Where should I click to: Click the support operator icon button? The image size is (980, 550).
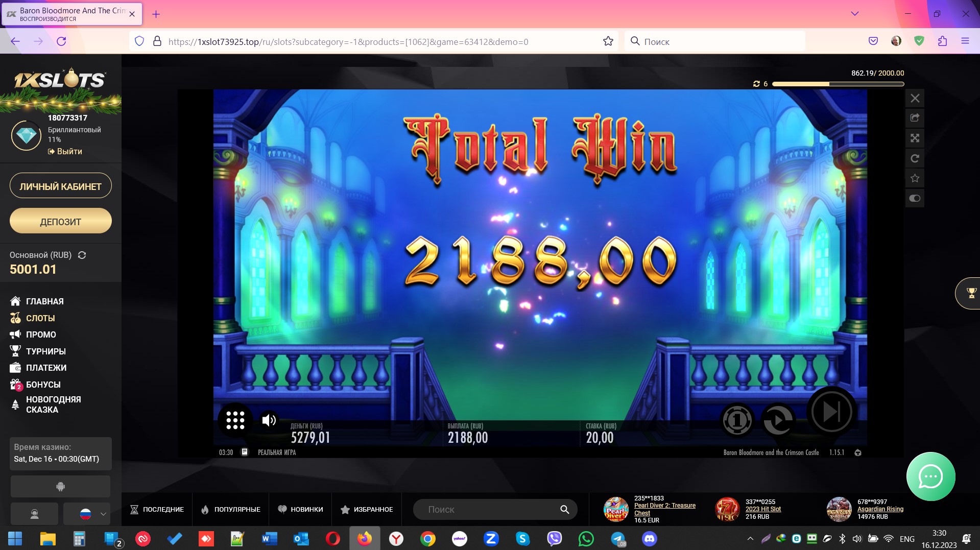tap(35, 514)
